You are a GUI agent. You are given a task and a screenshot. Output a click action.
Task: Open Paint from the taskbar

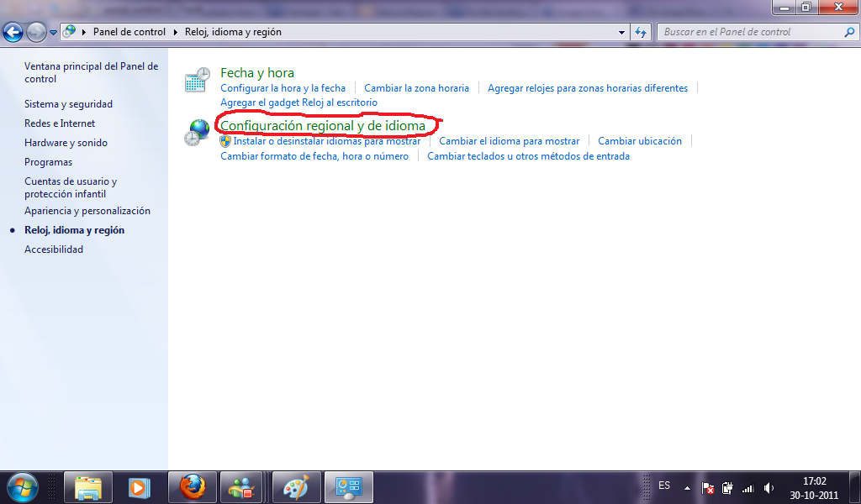pos(295,487)
